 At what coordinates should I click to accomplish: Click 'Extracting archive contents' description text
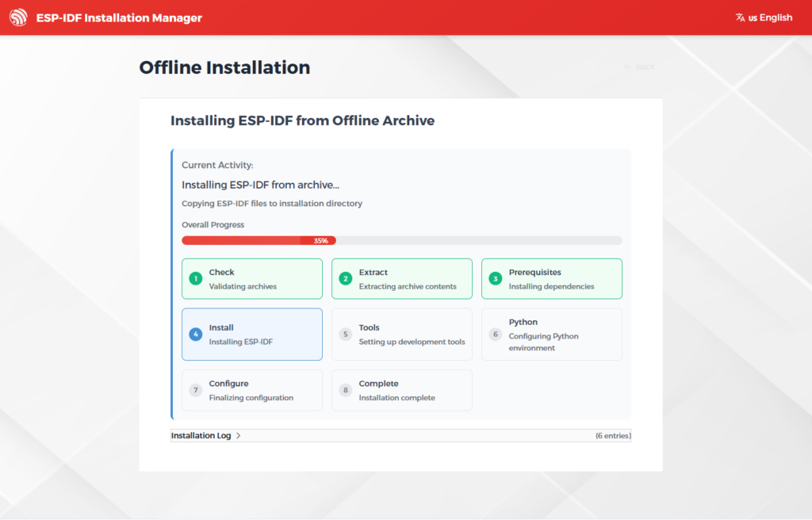click(x=408, y=286)
